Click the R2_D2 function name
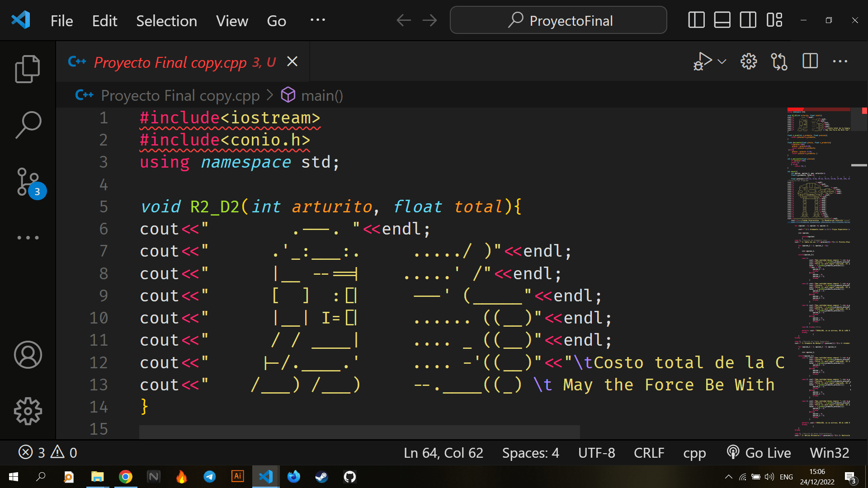Image resolution: width=868 pixels, height=488 pixels. click(215, 206)
